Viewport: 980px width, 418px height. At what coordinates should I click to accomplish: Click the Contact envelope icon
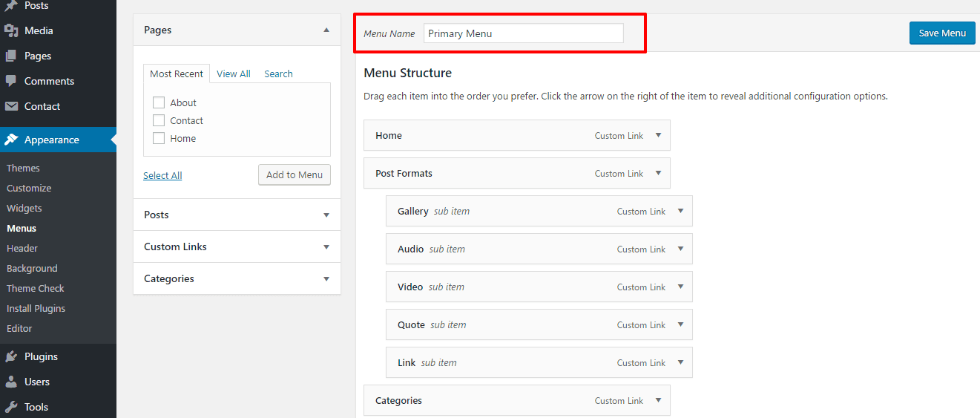pos(11,107)
